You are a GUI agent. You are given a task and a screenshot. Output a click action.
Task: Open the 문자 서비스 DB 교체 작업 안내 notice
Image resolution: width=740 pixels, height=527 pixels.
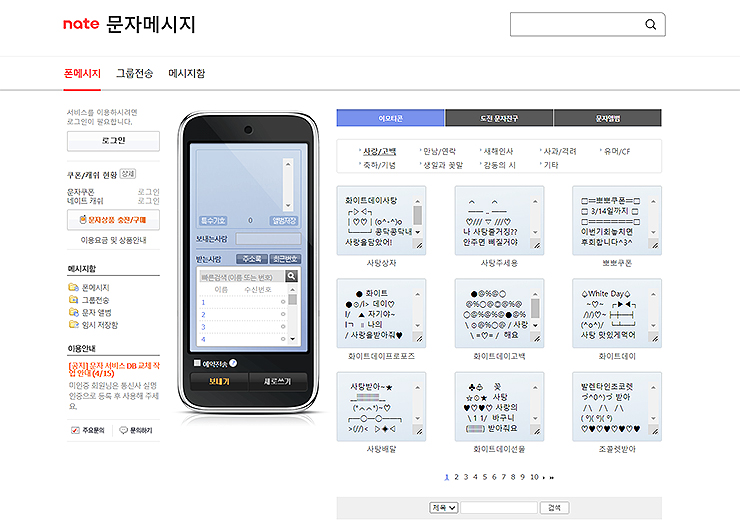[x=114, y=369]
